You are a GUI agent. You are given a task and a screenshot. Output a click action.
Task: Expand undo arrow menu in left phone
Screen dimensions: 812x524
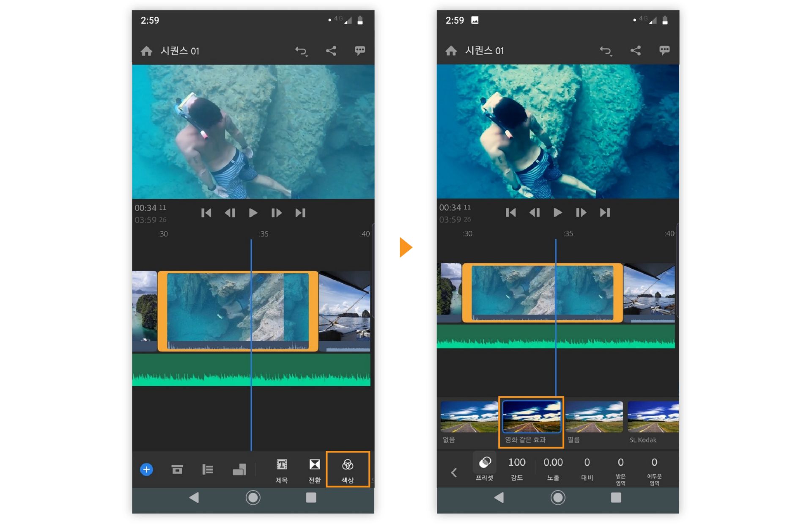[301, 51]
